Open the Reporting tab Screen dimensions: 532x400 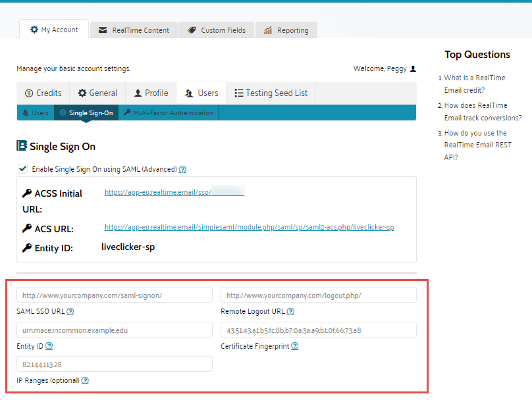(x=286, y=30)
